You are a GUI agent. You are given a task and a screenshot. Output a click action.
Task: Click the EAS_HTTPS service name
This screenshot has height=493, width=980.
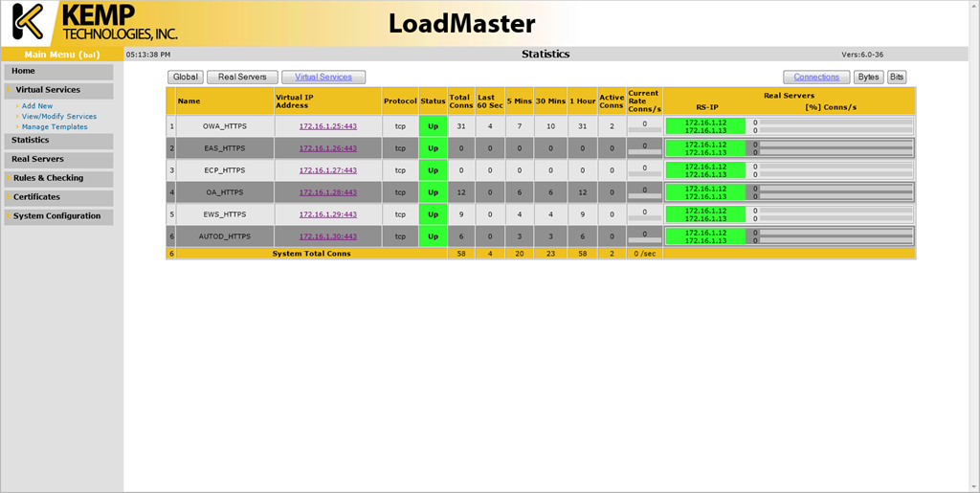click(224, 148)
